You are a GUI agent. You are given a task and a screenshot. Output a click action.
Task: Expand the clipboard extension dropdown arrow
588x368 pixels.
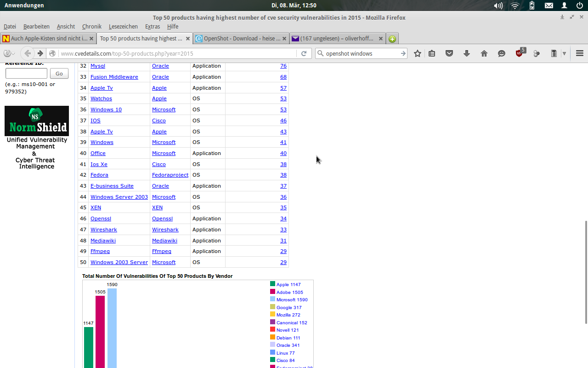(x=564, y=53)
